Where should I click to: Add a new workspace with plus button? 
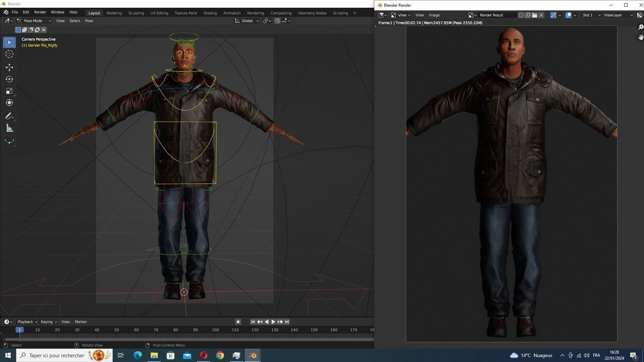pyautogui.click(x=355, y=13)
